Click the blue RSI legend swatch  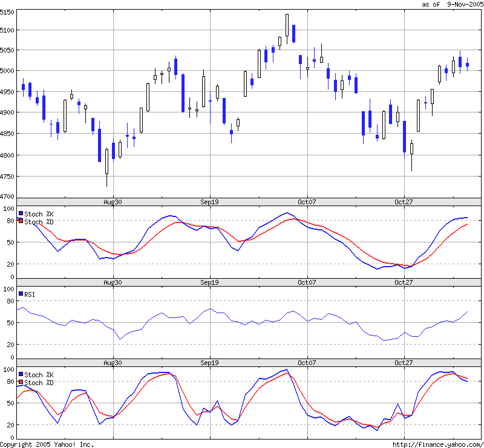coord(21,294)
